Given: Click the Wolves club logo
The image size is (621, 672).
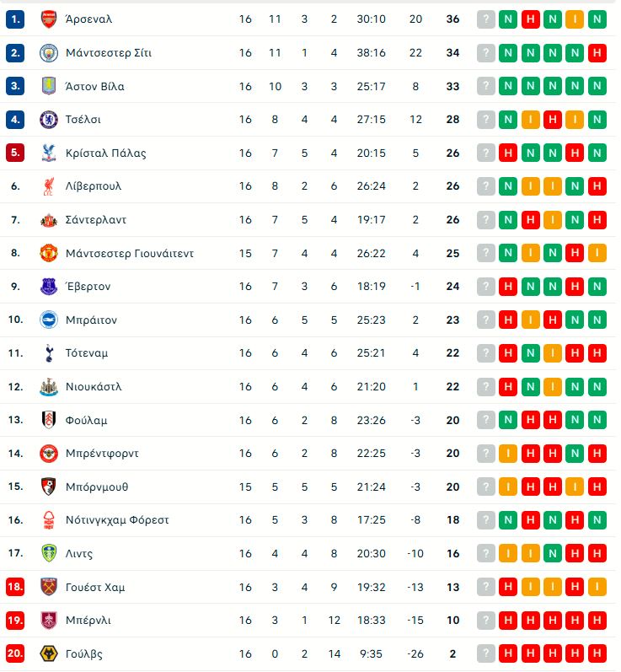Looking at the screenshot, I should click(x=49, y=653).
